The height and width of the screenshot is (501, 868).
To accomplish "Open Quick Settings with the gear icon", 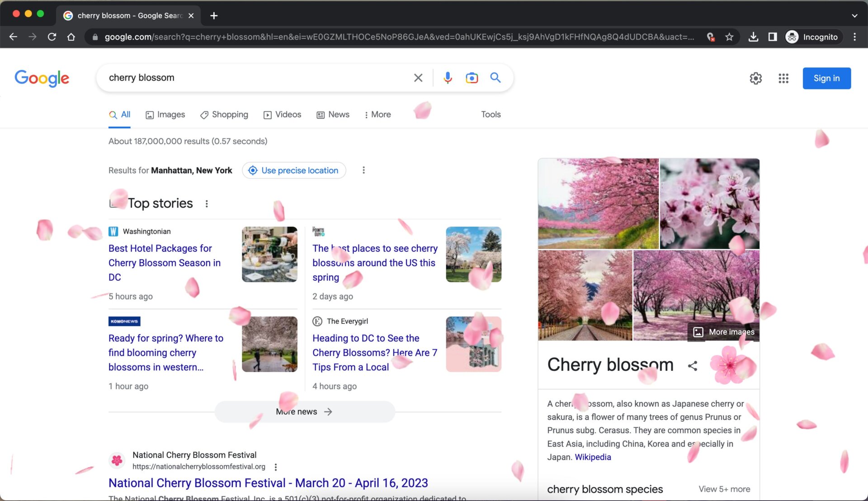I will pos(755,78).
